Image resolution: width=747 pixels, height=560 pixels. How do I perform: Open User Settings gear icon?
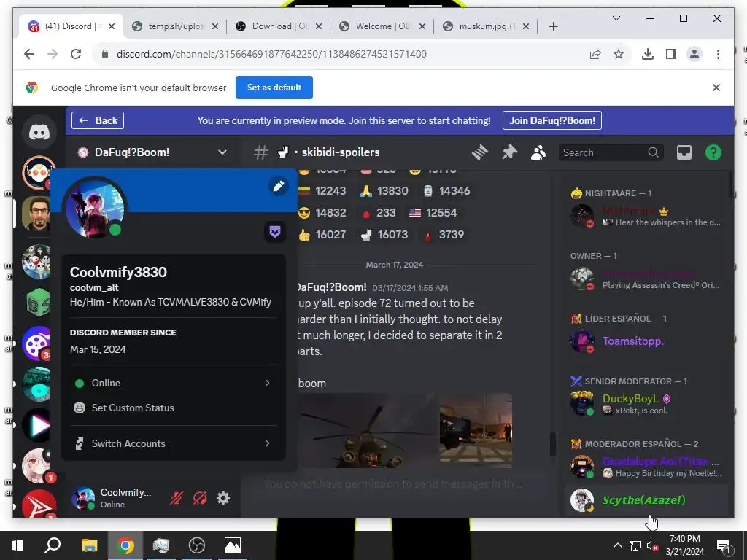[223, 498]
